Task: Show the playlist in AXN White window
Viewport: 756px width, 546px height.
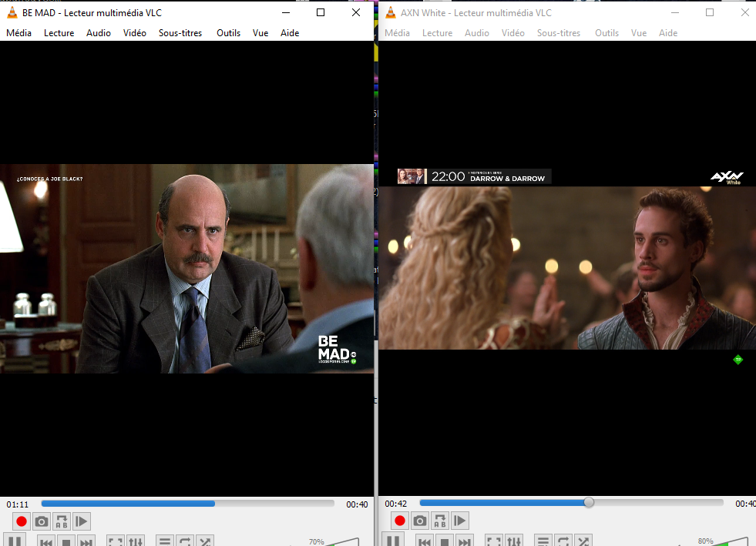Action: click(x=543, y=541)
